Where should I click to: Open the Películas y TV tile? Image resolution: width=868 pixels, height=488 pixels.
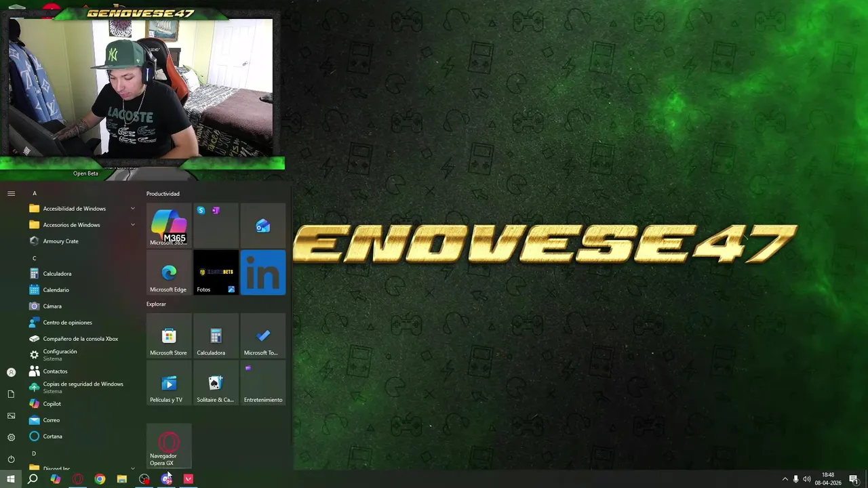click(x=169, y=383)
